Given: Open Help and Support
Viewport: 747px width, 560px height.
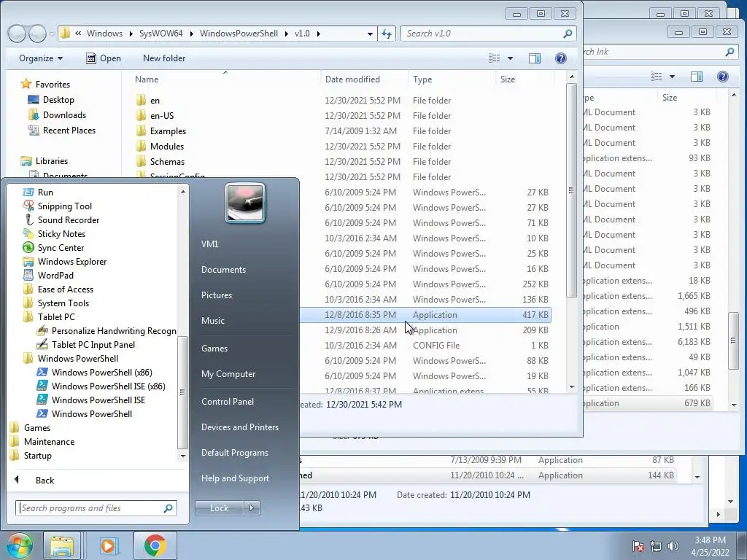Looking at the screenshot, I should coord(235,478).
